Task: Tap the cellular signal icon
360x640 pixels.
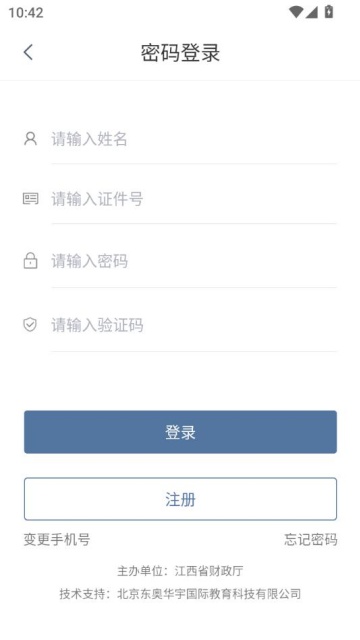Action: (x=311, y=12)
